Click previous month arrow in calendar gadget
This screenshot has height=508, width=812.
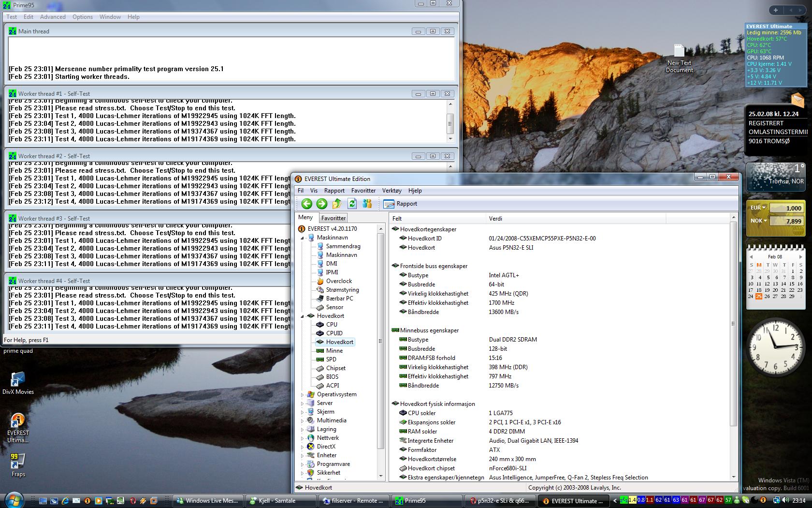pos(751,256)
